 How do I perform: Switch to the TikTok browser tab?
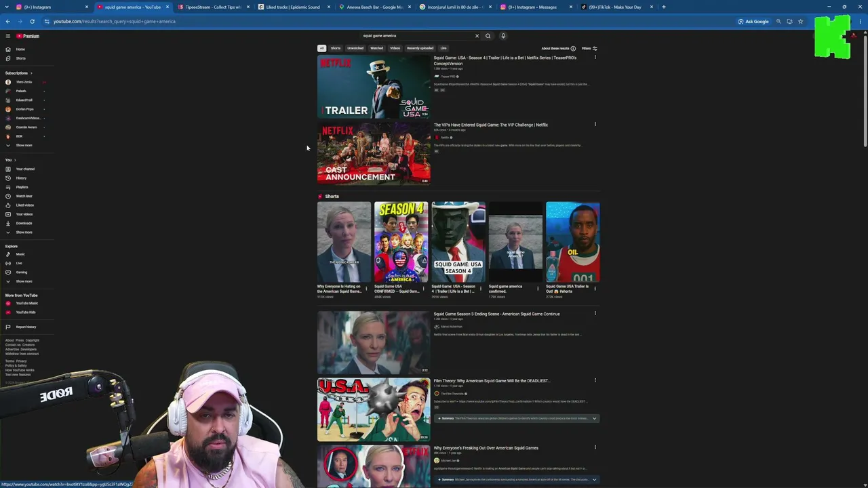(x=616, y=7)
